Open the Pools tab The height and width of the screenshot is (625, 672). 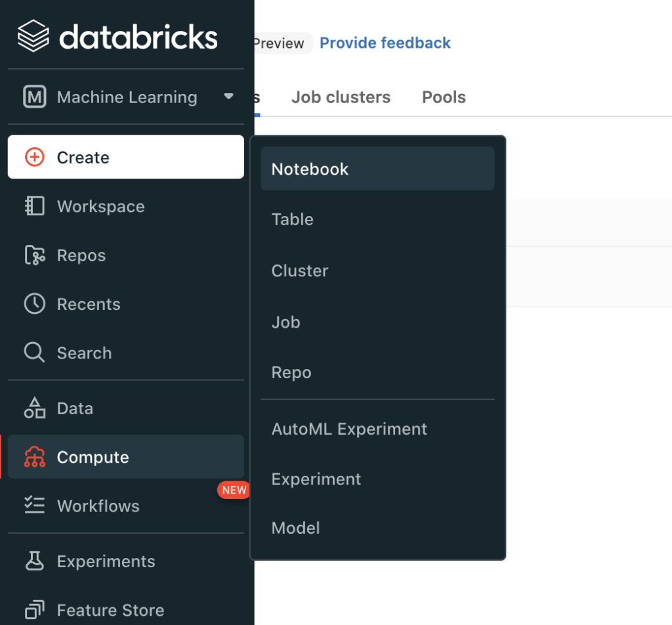pos(444,97)
